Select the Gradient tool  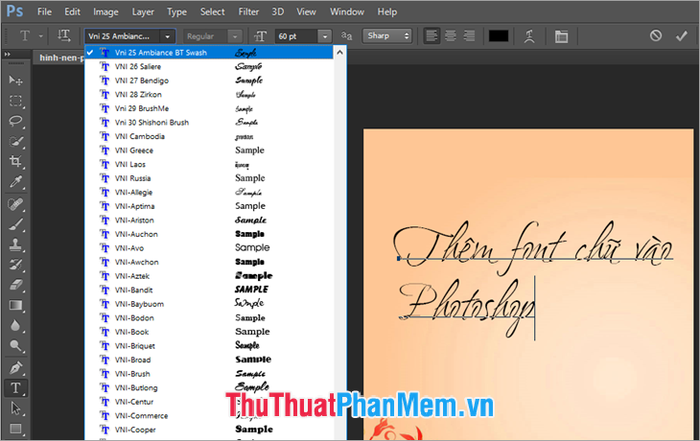coord(16,305)
